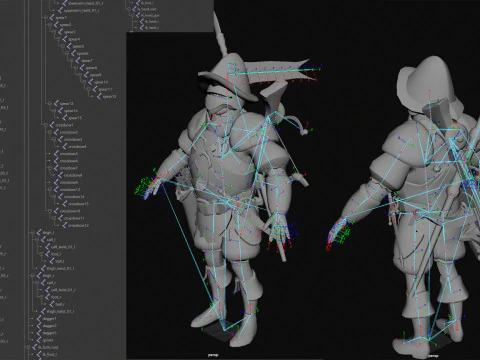The image size is (480, 360).
Task: Click the joint icon beside foot_r
Action: (x=47, y=297)
